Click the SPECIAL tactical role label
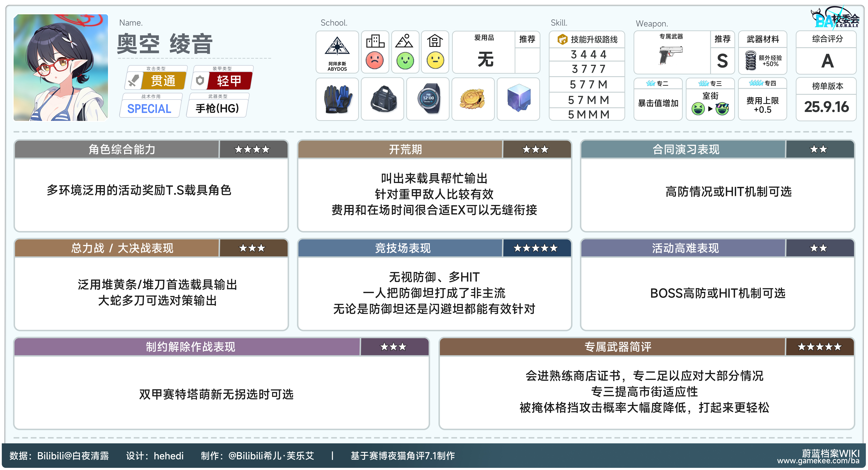 pyautogui.click(x=149, y=109)
